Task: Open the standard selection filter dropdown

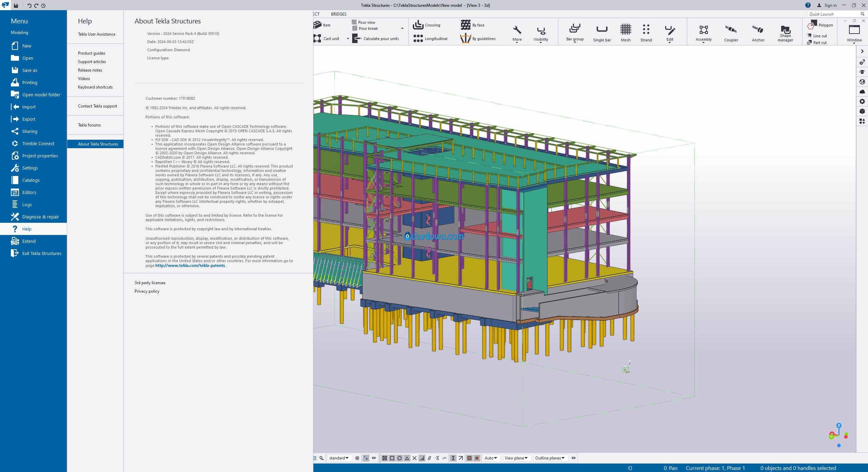Action: (x=339, y=458)
